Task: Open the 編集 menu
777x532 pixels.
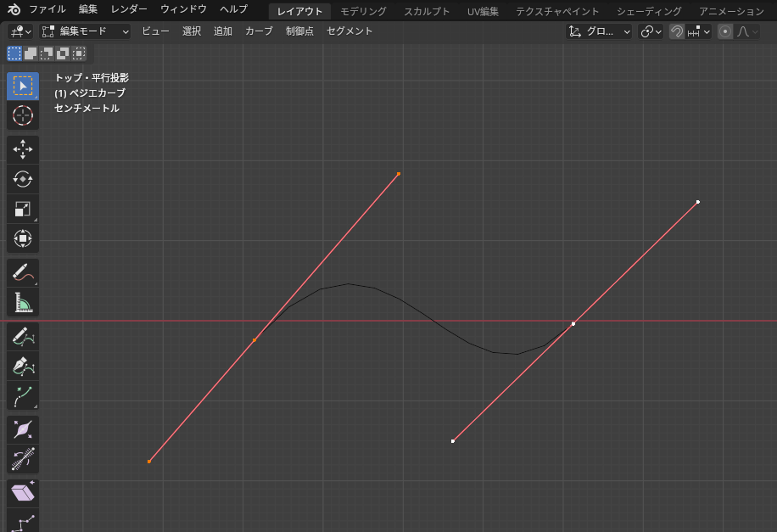Action: tap(88, 9)
